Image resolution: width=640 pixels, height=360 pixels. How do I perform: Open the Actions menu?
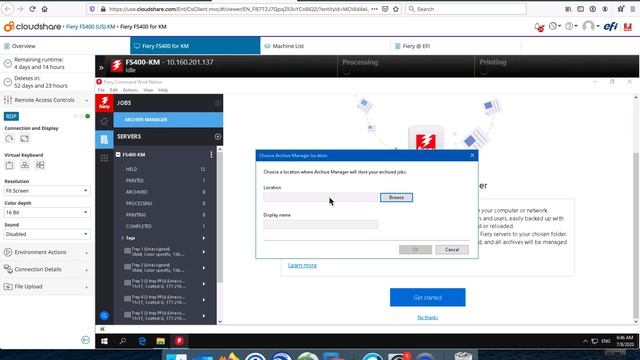pos(131,90)
